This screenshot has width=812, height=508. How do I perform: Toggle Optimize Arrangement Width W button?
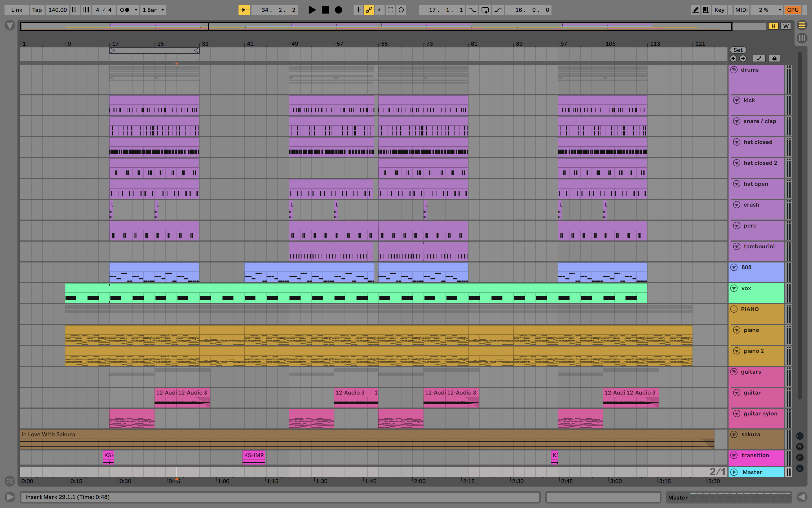[x=786, y=26]
